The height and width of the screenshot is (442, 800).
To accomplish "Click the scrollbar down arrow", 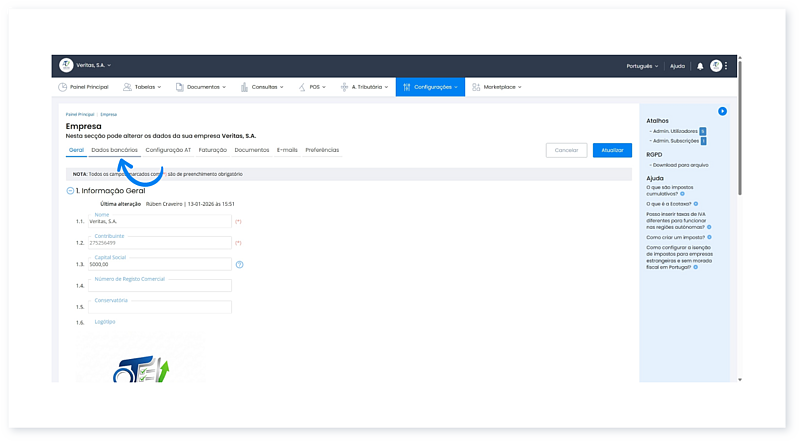I will click(x=740, y=380).
